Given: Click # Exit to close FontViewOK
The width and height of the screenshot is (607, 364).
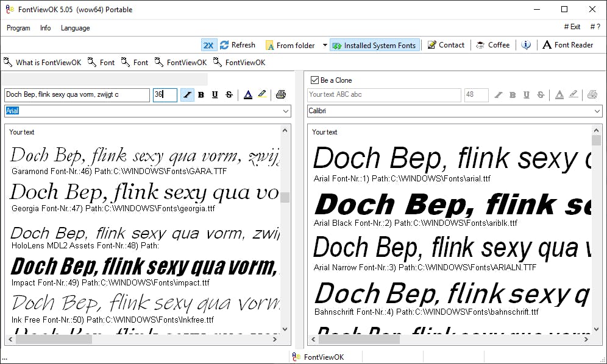Looking at the screenshot, I should coord(572,27).
